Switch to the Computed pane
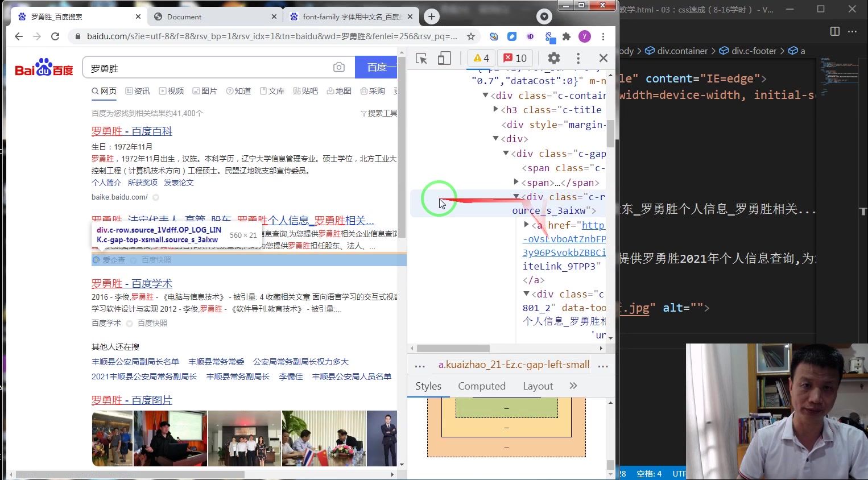This screenshot has height=480, width=868. pyautogui.click(x=482, y=386)
